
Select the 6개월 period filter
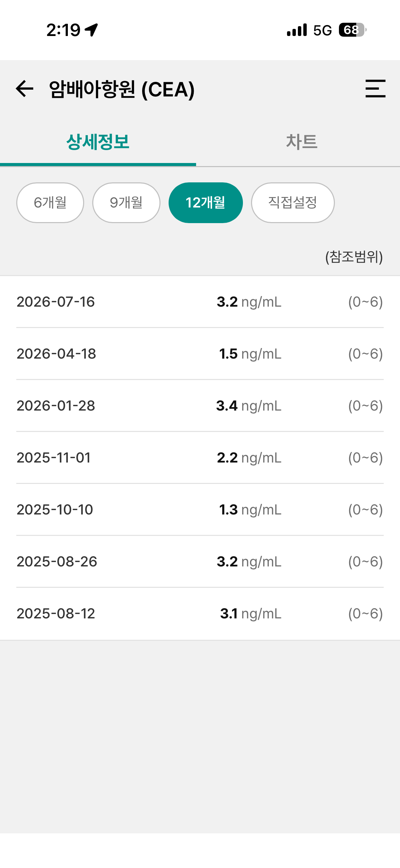[x=50, y=203]
